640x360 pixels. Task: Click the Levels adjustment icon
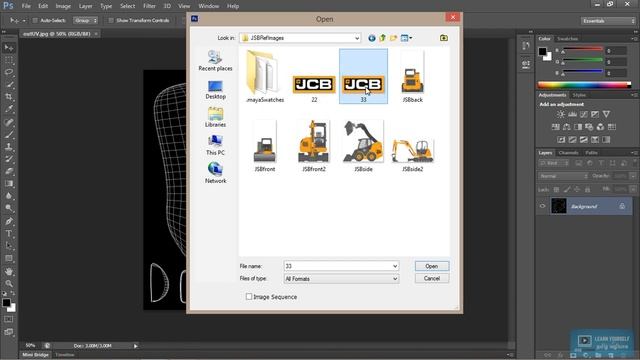[572, 114]
